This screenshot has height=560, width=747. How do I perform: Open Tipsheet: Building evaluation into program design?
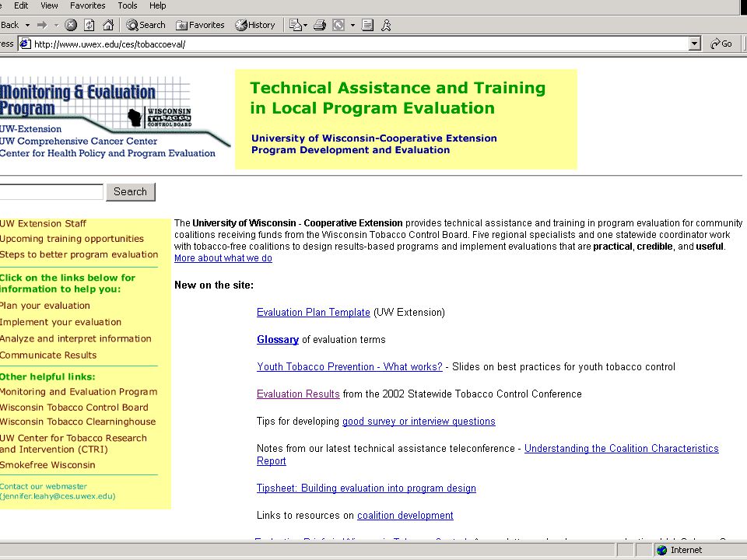point(366,488)
